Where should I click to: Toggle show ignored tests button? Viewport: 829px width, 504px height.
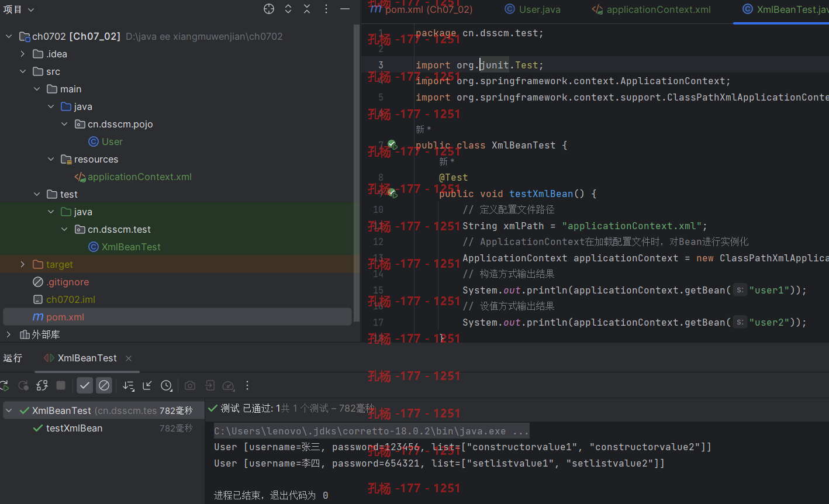[104, 385]
